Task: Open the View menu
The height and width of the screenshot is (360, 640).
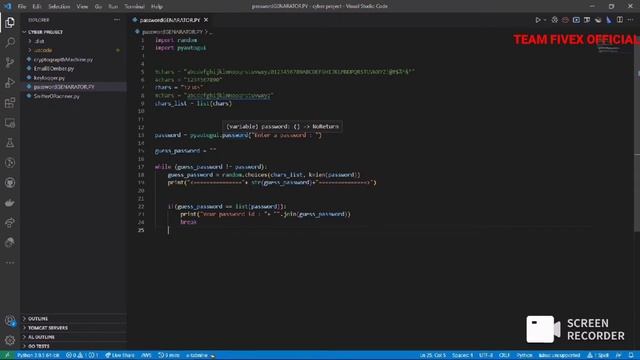Action: point(82,7)
